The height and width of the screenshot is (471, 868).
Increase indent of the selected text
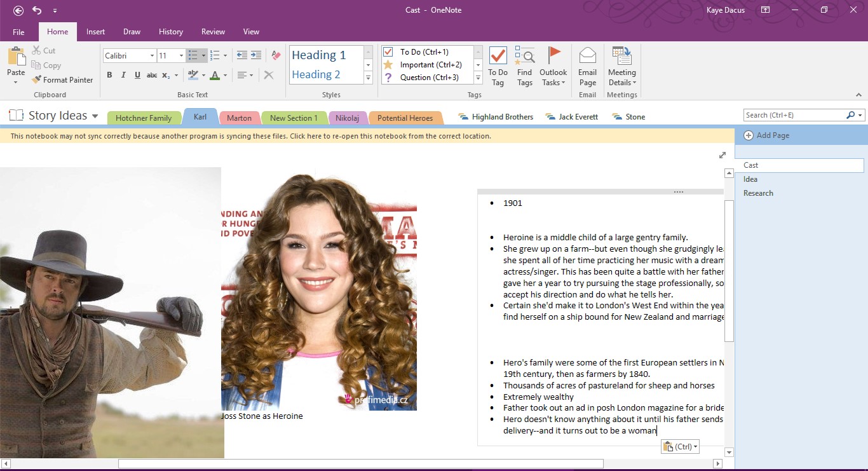coord(256,55)
